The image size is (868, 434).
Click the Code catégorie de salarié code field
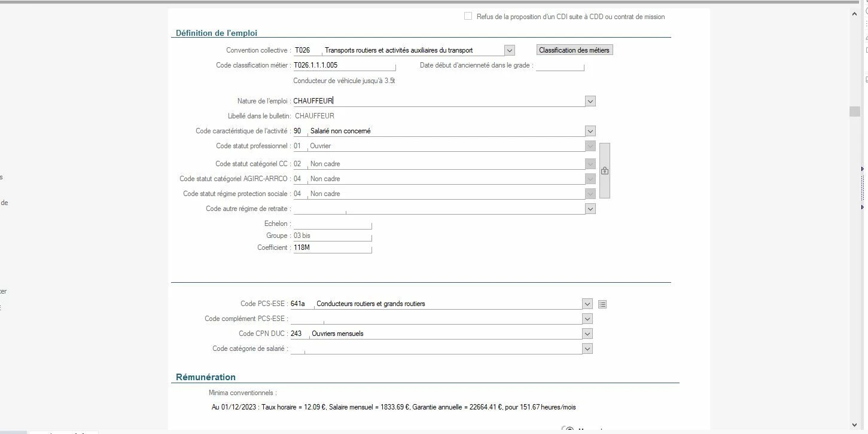pos(297,349)
